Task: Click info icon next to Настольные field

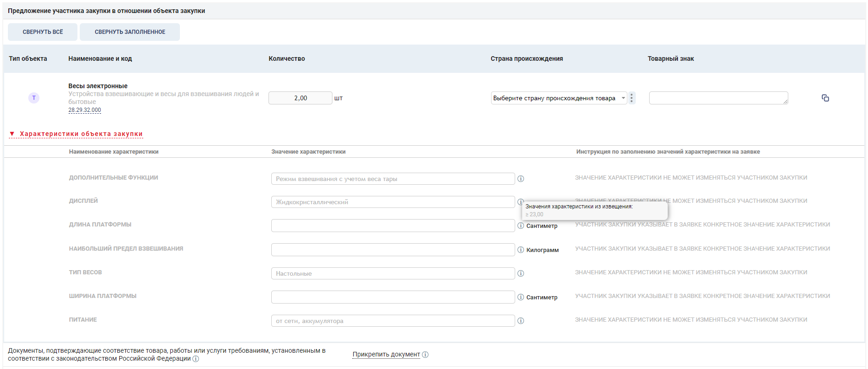Action: coord(521,273)
